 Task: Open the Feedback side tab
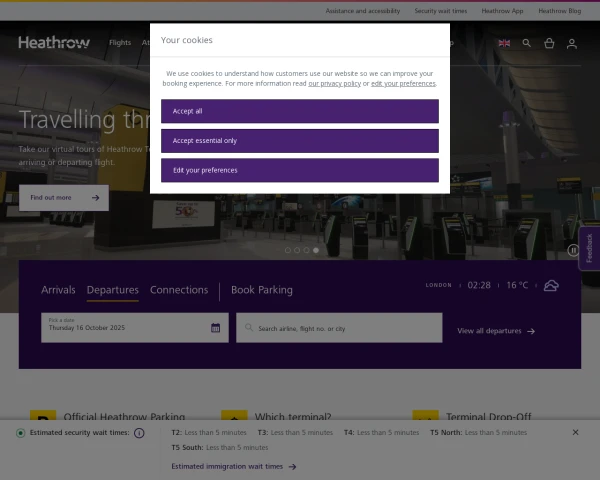coord(589,248)
